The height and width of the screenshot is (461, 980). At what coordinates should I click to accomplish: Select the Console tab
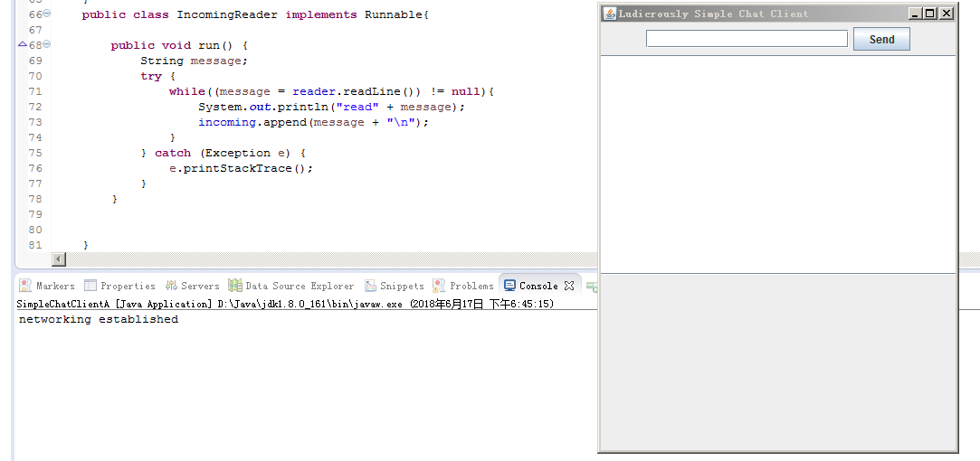pyautogui.click(x=531, y=286)
